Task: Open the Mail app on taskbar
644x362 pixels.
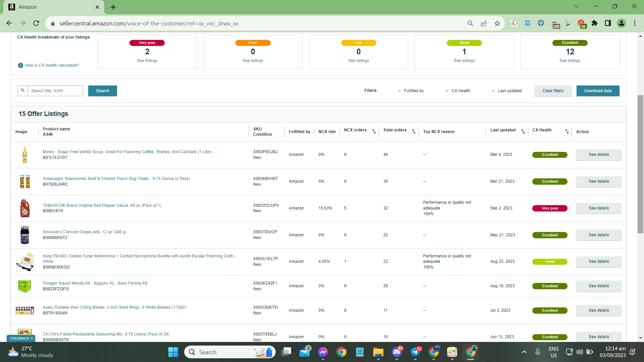Action: point(305,352)
